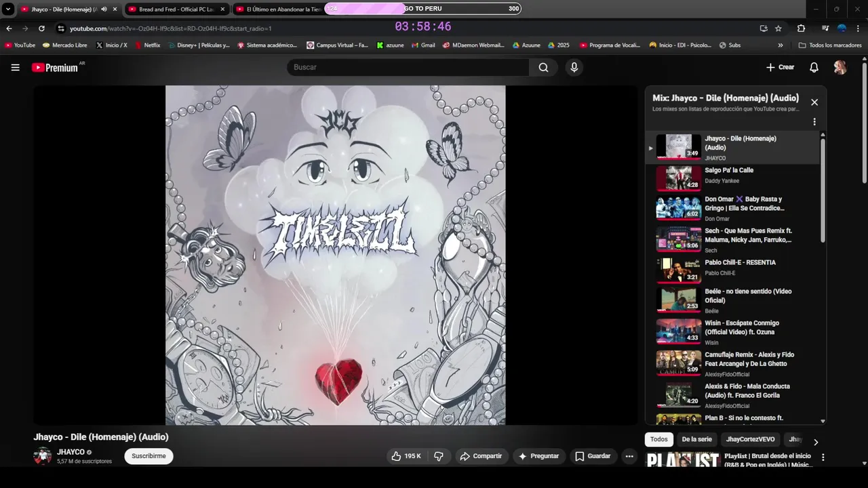
Task: Open the YouTube guide hamburger menu
Action: click(15, 67)
